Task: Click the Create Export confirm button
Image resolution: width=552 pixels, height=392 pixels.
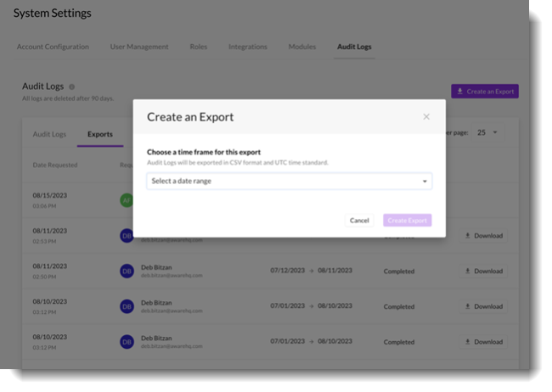Action: coord(407,221)
